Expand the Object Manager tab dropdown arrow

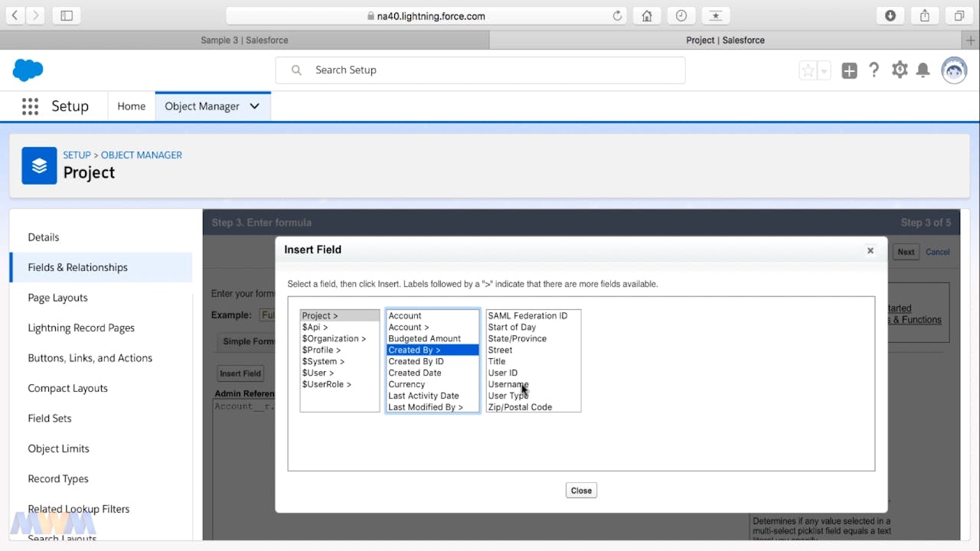click(x=255, y=106)
